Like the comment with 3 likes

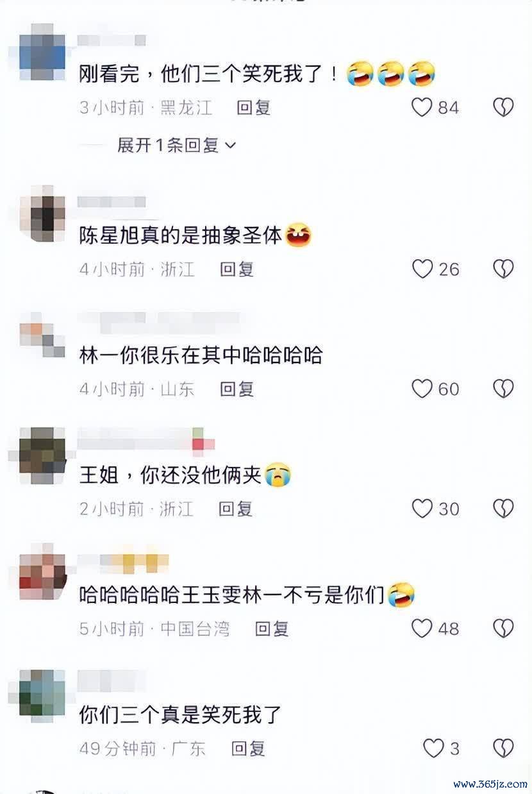click(433, 748)
